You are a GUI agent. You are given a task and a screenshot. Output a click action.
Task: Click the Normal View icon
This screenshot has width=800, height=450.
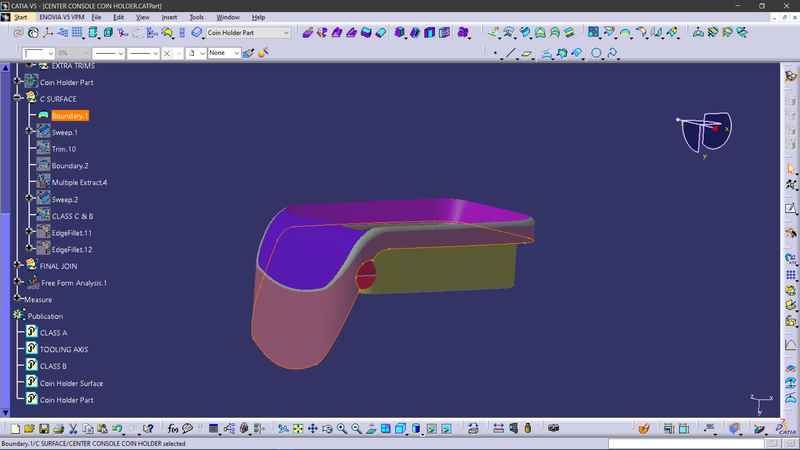(x=371, y=429)
